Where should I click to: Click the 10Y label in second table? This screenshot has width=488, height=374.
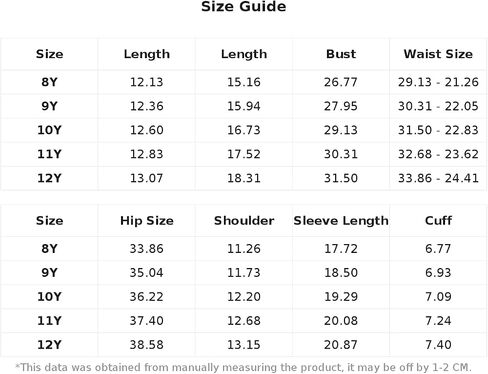coord(49,297)
